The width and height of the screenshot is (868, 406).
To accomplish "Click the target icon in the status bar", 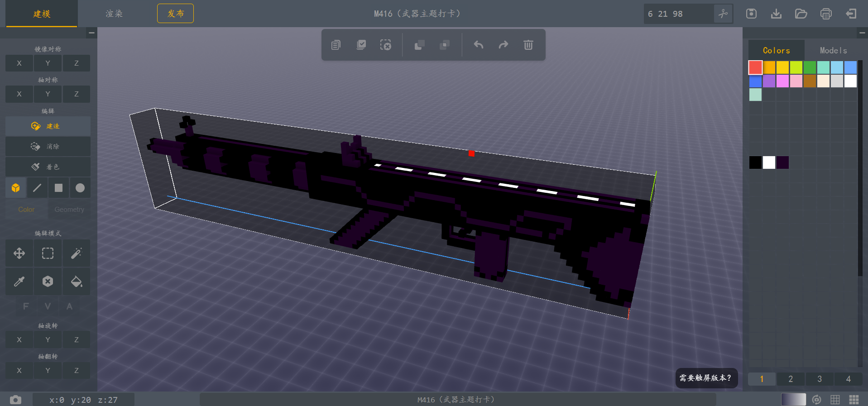I will 817,400.
